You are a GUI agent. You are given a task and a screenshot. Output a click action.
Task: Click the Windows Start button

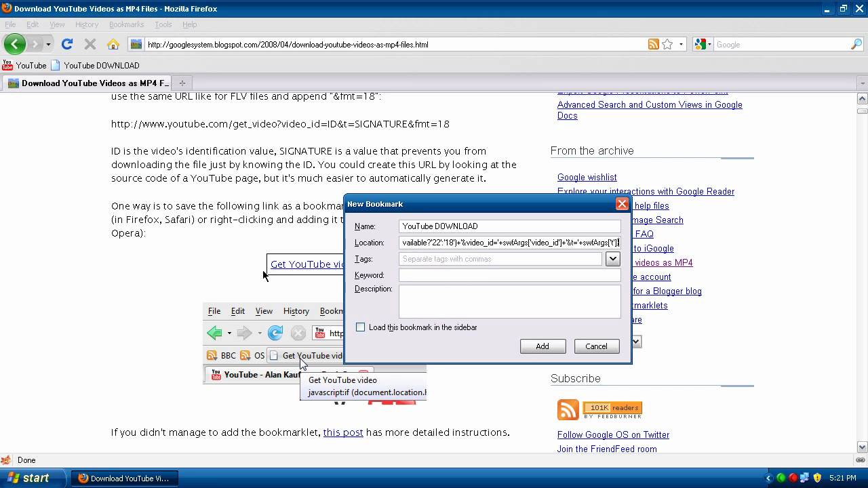click(x=33, y=478)
